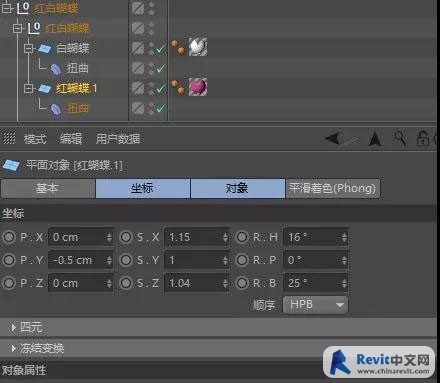
Task: Toggle visibility dots for top 红白蝴蝶
Action: point(151,8)
